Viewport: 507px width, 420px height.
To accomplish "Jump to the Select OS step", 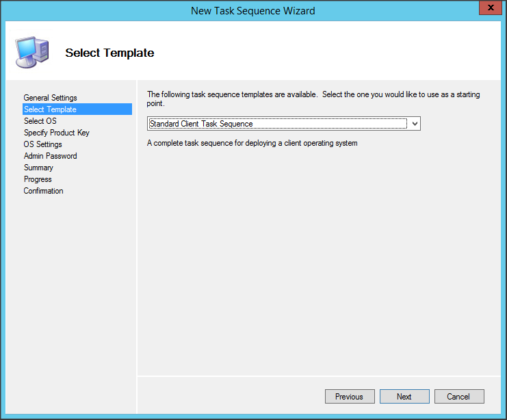I will [40, 121].
